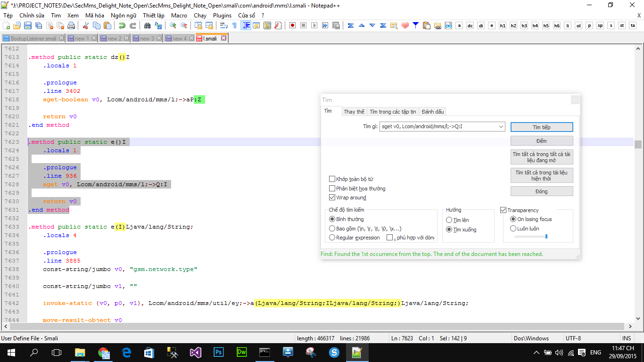Screen dimensions: 644x362
Task: Enable the 'Khớp toàn bộ từ' checkbox
Action: (332, 179)
